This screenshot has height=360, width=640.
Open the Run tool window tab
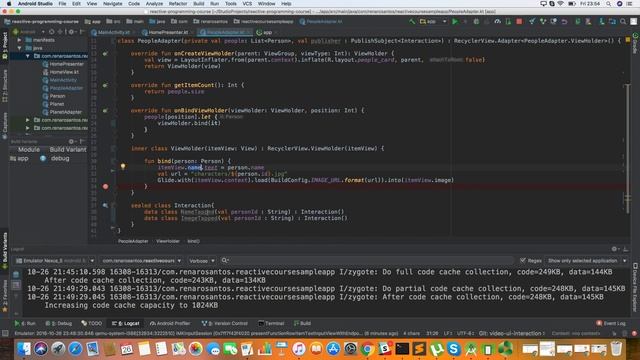click(25, 323)
